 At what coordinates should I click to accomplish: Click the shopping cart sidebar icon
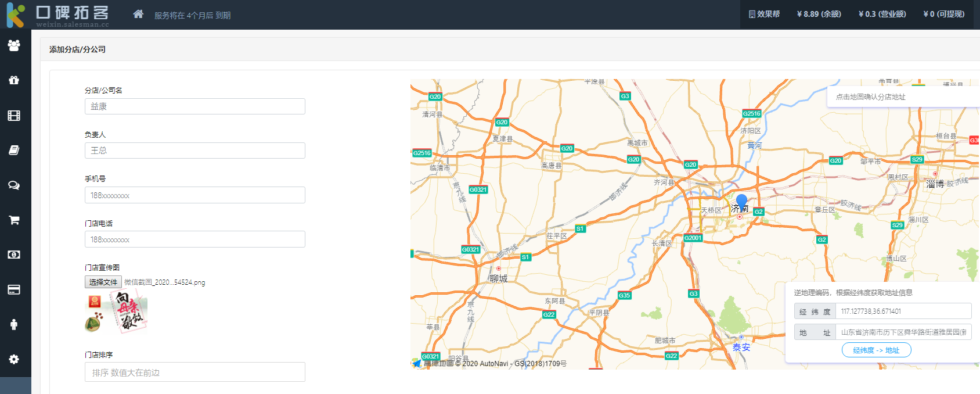[x=14, y=220]
